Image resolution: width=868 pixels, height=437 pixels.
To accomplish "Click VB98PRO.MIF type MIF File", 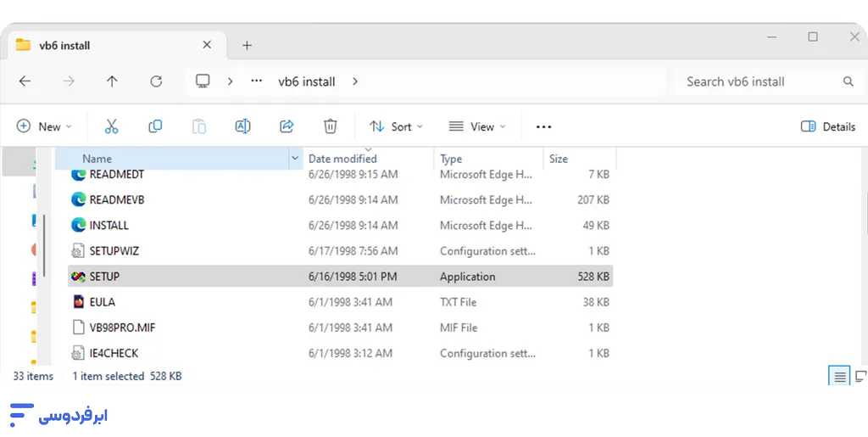I will (459, 328).
